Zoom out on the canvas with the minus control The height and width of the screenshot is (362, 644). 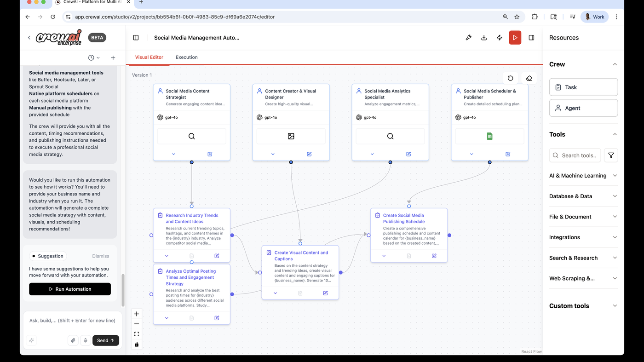[137, 324]
